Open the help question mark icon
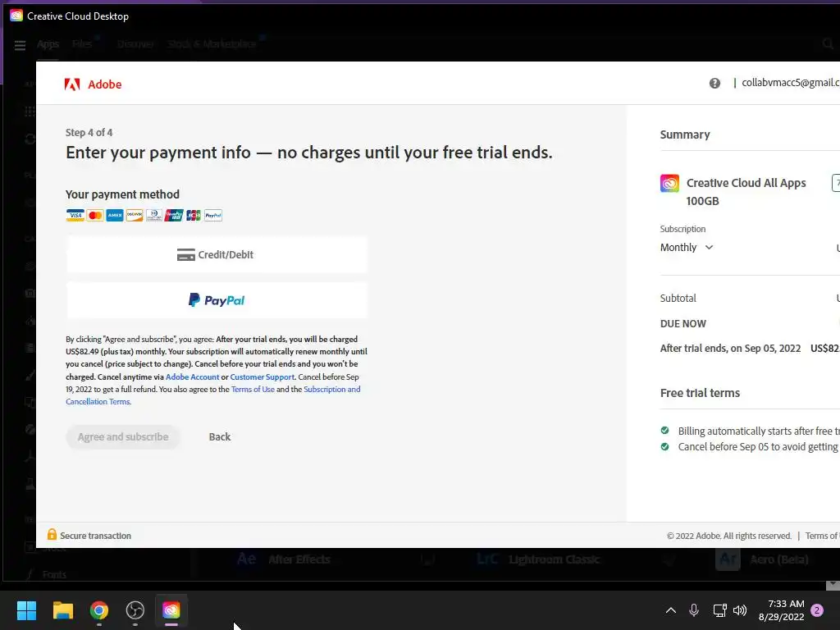The height and width of the screenshot is (630, 840). tap(714, 83)
